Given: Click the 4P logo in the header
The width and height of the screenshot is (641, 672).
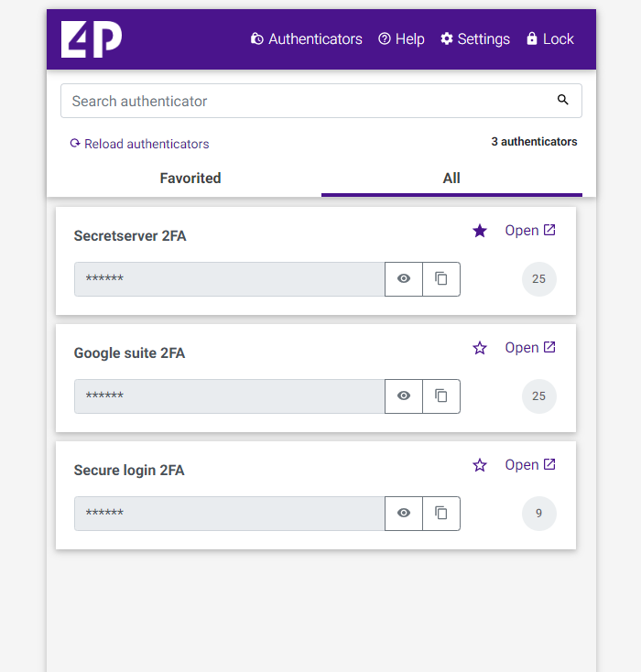Looking at the screenshot, I should [x=92, y=39].
